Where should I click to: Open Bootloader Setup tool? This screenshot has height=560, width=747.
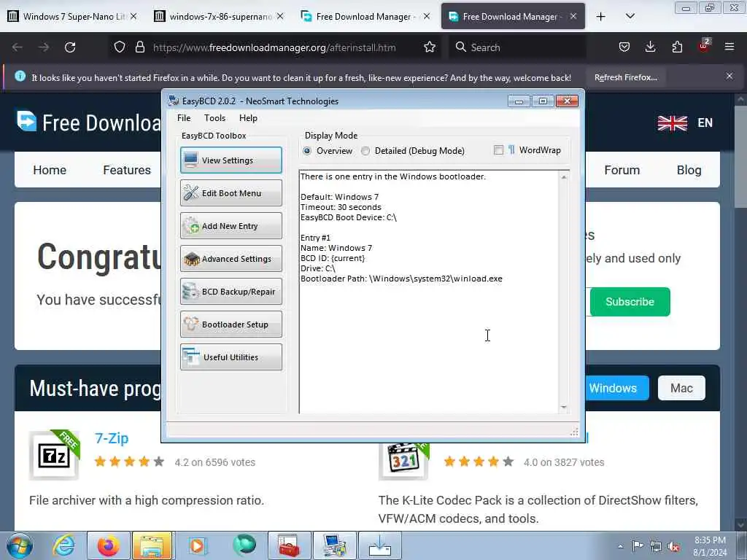pos(231,324)
